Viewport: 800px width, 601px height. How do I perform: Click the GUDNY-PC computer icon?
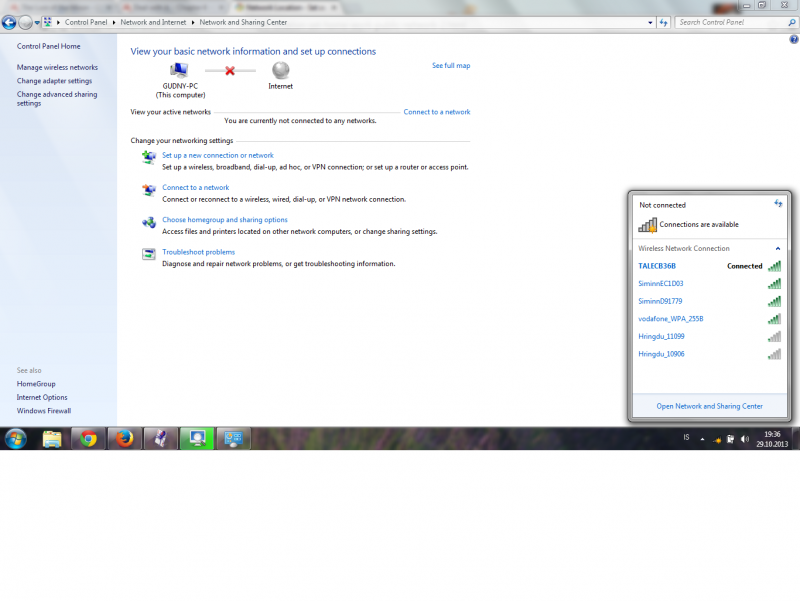[x=179, y=70]
